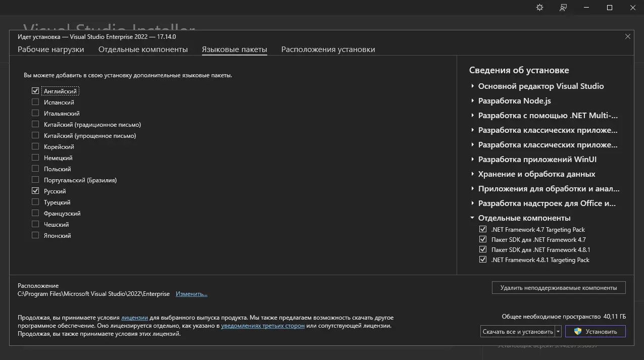Open the Installation locations tab
Screen dimensions: 644x360
tap(328, 49)
